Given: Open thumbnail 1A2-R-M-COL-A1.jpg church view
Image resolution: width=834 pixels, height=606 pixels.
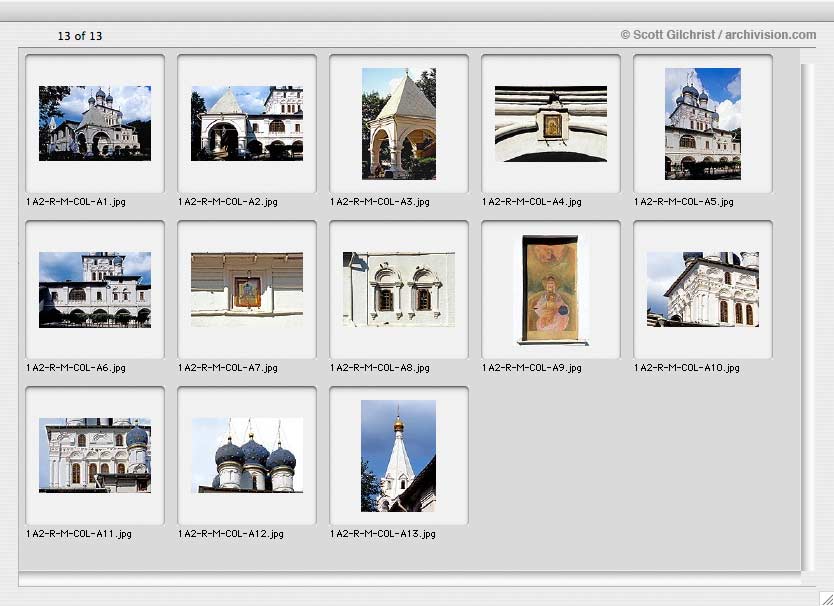Looking at the screenshot, I should 95,123.
